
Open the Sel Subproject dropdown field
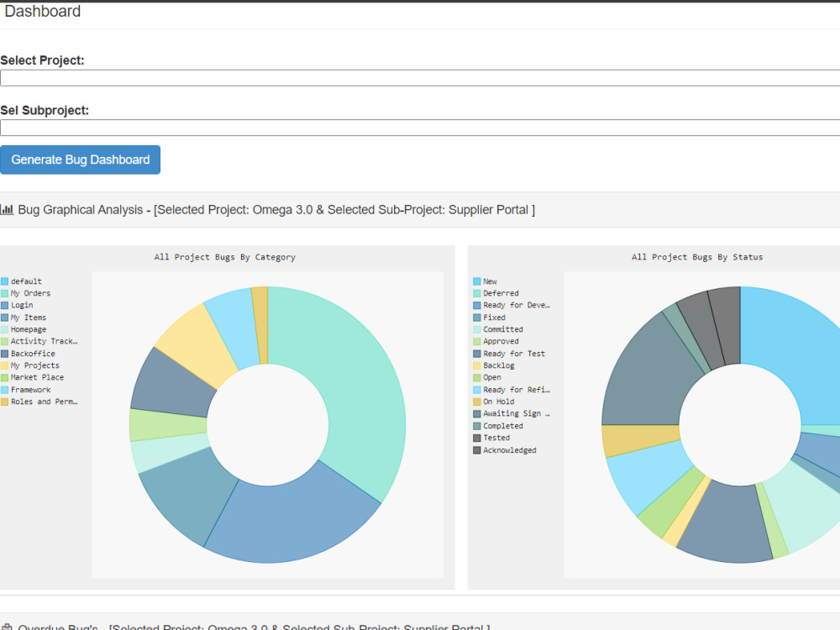pos(420,128)
